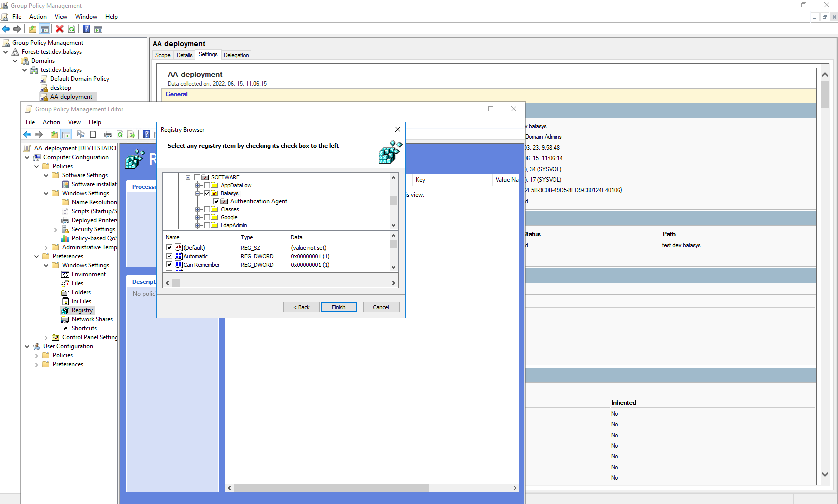Click Registry Browser horizontal scrollbar thumb
This screenshot has width=838, height=504.
tap(176, 283)
